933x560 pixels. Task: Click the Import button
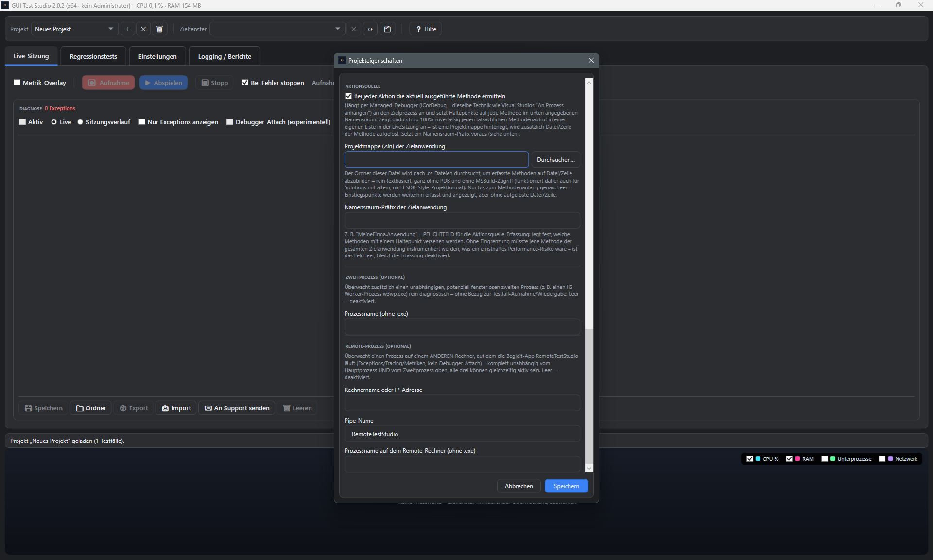(176, 408)
